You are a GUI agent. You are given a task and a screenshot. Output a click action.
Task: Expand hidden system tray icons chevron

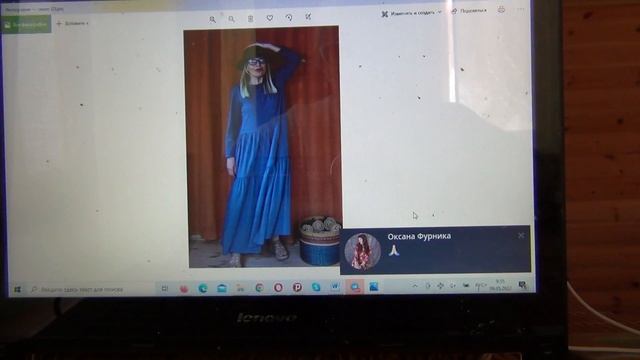click(415, 286)
